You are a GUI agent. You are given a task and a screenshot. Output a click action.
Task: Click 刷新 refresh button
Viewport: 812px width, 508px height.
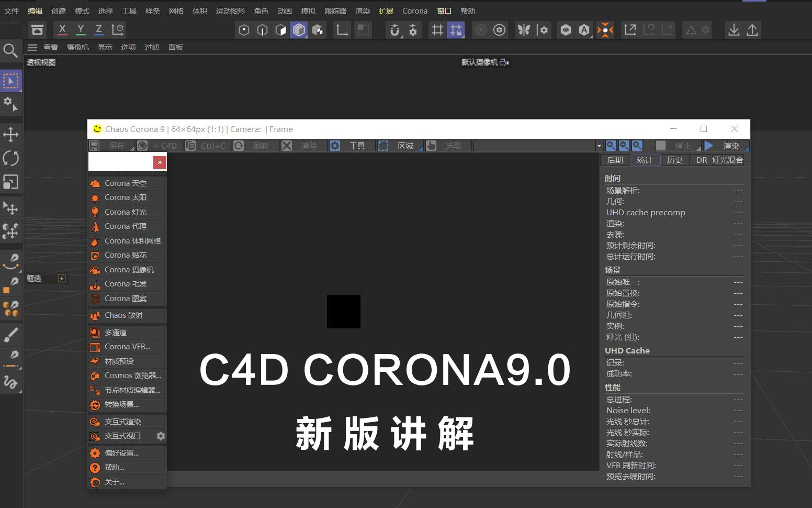(x=255, y=146)
